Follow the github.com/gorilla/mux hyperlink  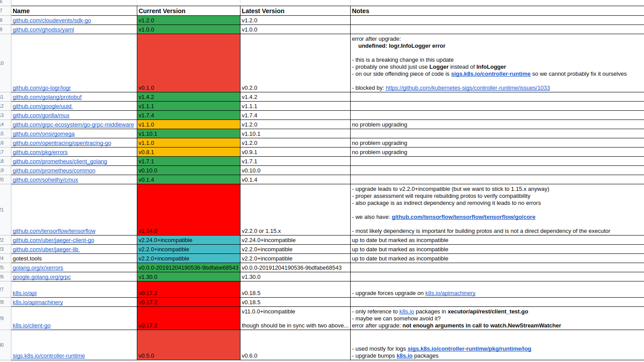click(41, 115)
